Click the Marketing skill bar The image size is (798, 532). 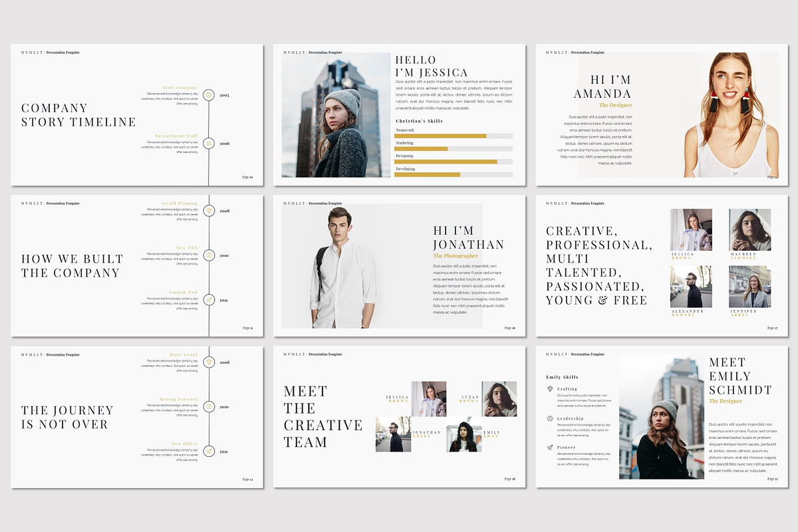point(454,148)
